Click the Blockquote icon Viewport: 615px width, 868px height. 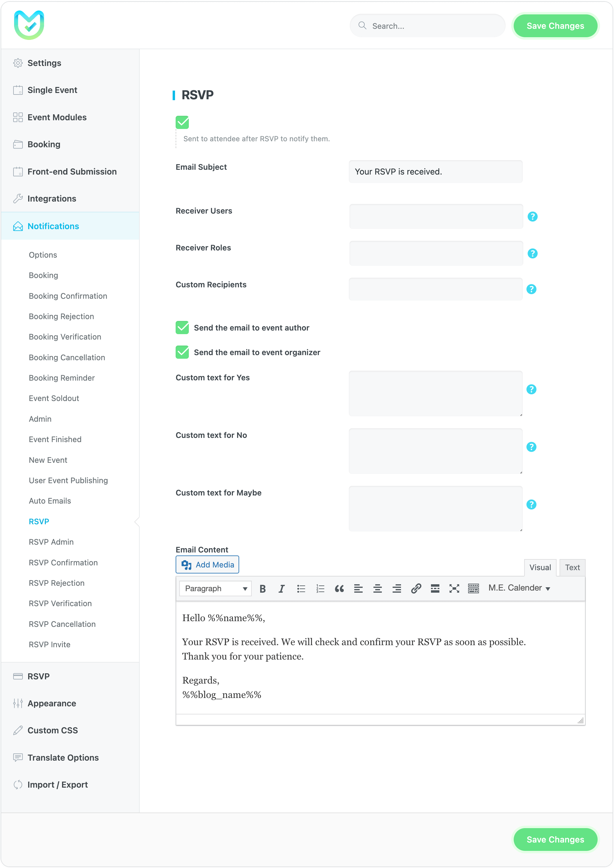[x=339, y=588]
